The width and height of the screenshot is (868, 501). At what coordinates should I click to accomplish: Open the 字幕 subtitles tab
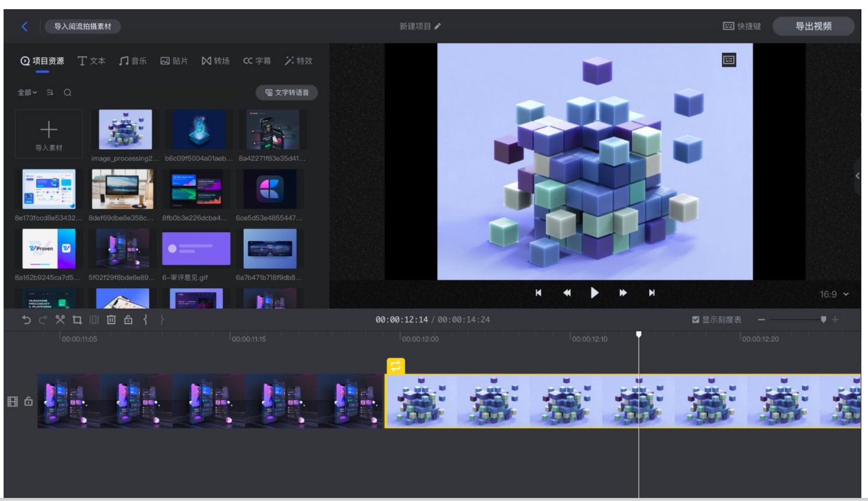point(257,61)
